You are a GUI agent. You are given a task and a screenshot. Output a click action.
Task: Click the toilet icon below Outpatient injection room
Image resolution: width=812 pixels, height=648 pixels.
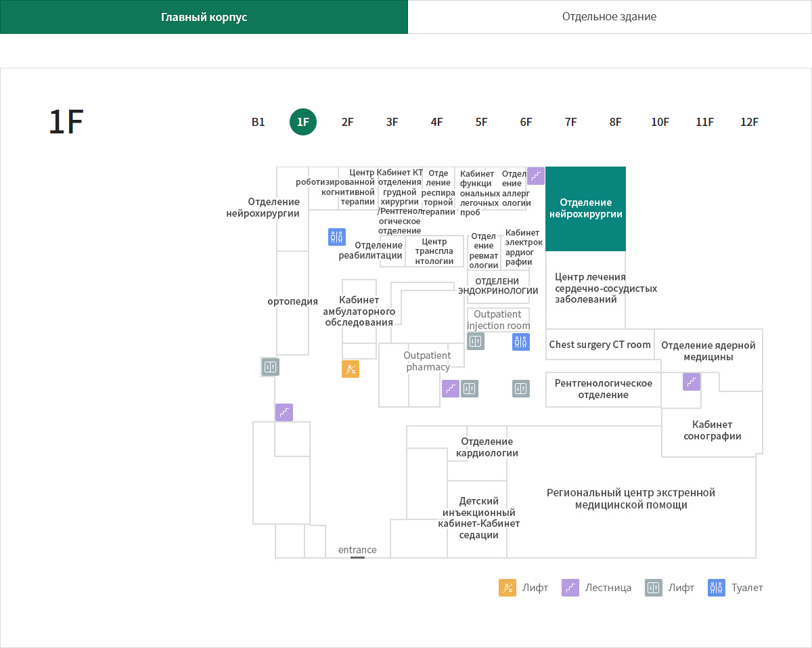point(520,342)
